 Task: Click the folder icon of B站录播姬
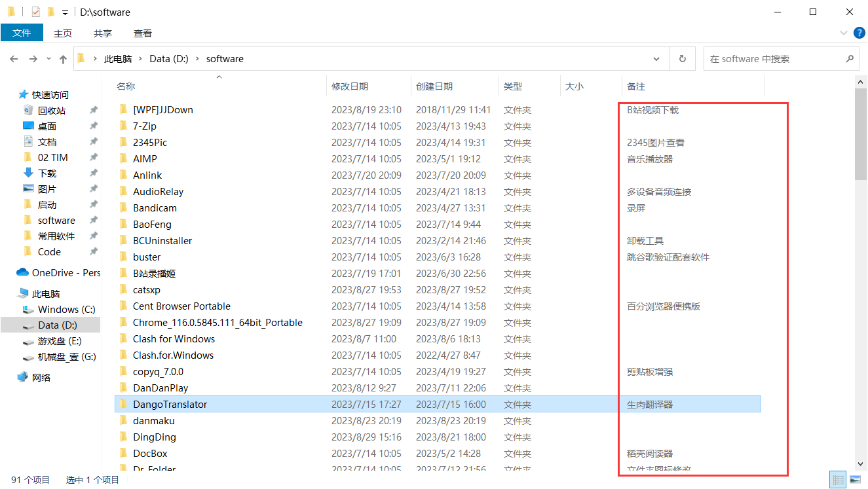tap(123, 273)
